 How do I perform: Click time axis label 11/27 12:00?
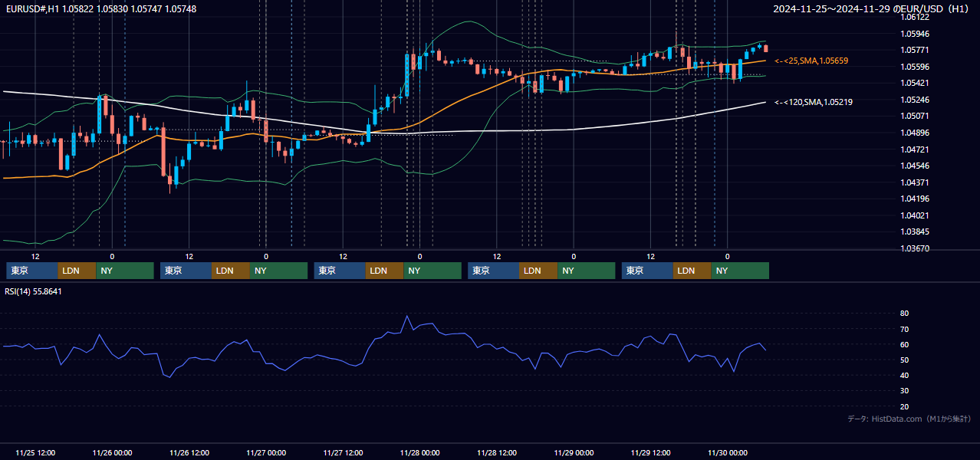pyautogui.click(x=344, y=452)
